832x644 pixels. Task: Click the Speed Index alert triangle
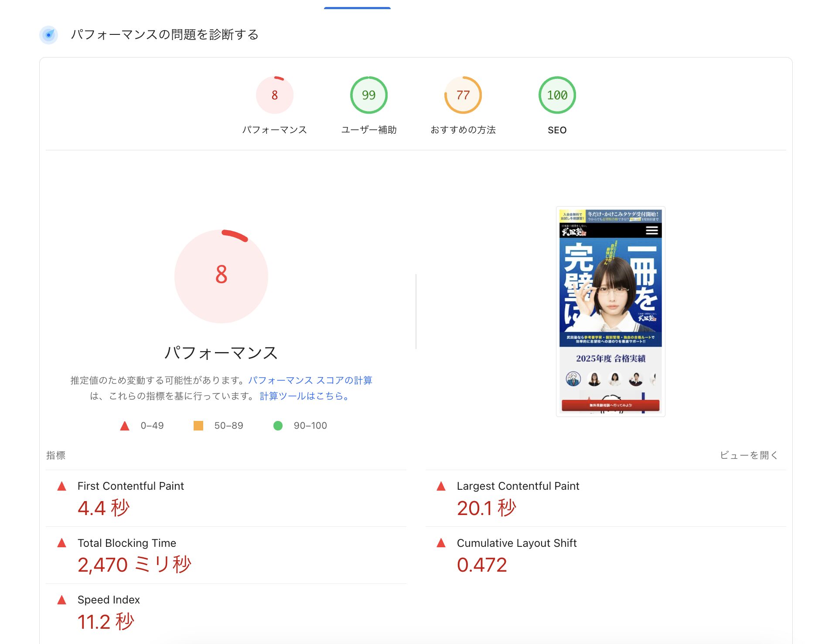[62, 600]
